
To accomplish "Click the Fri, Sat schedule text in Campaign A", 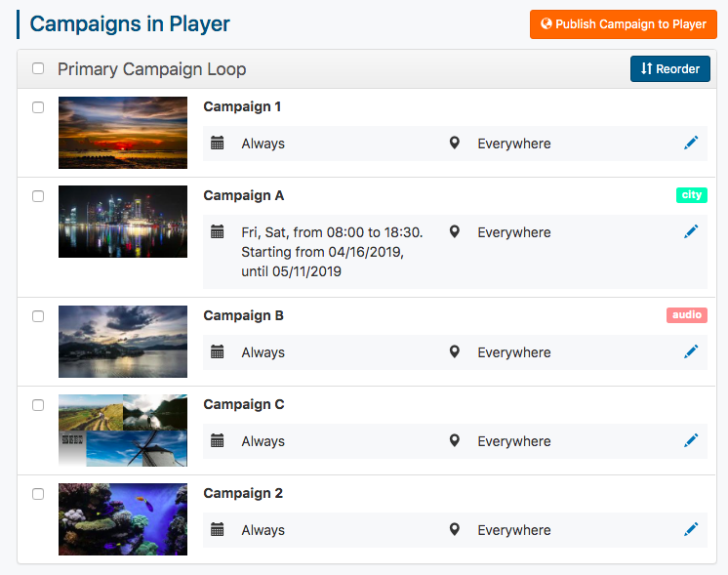I will [x=332, y=252].
